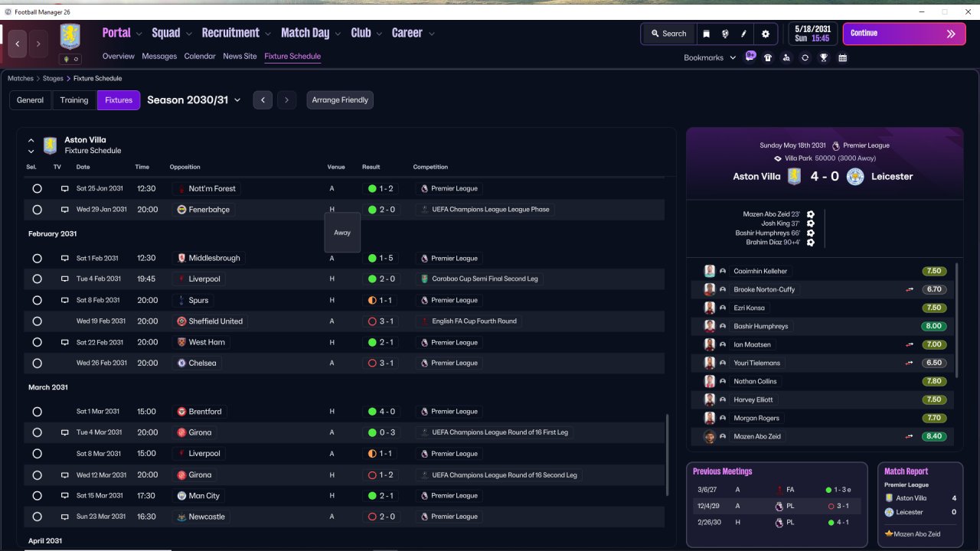Click Caoimhin Kelleher's player portrait
980x551 pixels.
[x=710, y=271]
